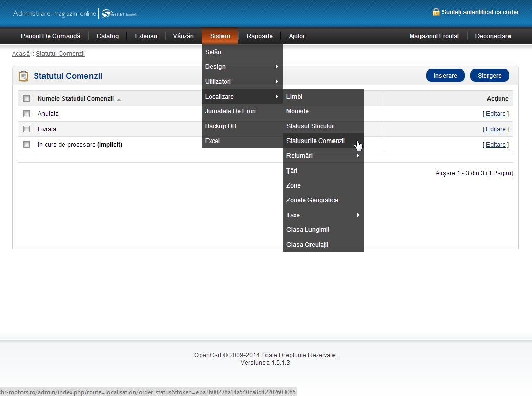The width and height of the screenshot is (532, 396).
Task: Select Backup DB from Sistem menu
Action: point(220,126)
